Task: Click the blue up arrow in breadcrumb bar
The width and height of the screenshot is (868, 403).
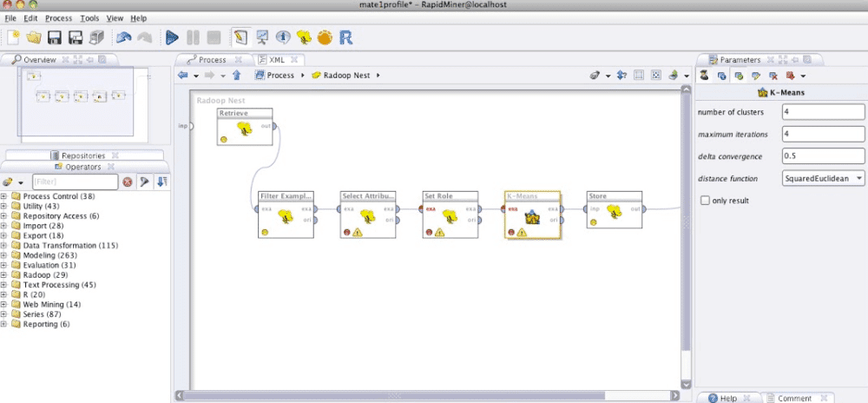Action: pyautogui.click(x=236, y=76)
